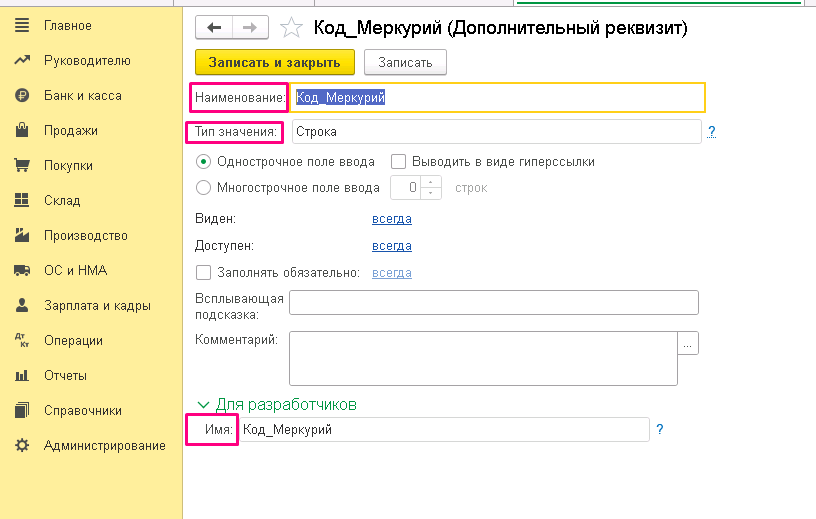The image size is (816, 519).
Task: Select Однострочное поле ввода option
Action: point(203,162)
